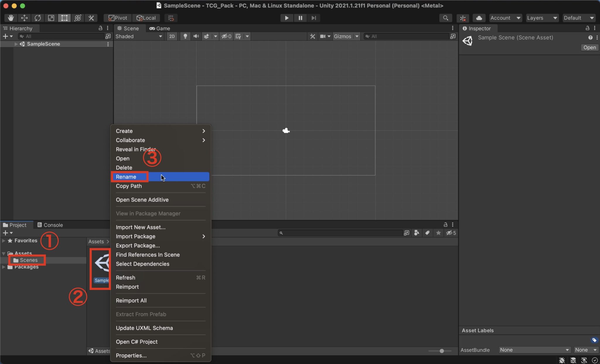Select the Scale tool
The height and width of the screenshot is (364, 600).
click(x=51, y=18)
